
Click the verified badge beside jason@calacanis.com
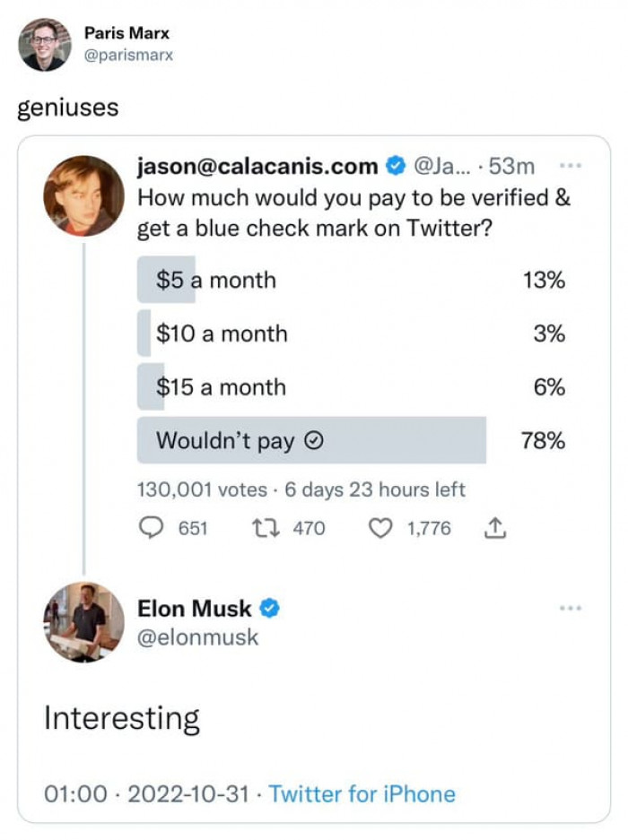(394, 167)
